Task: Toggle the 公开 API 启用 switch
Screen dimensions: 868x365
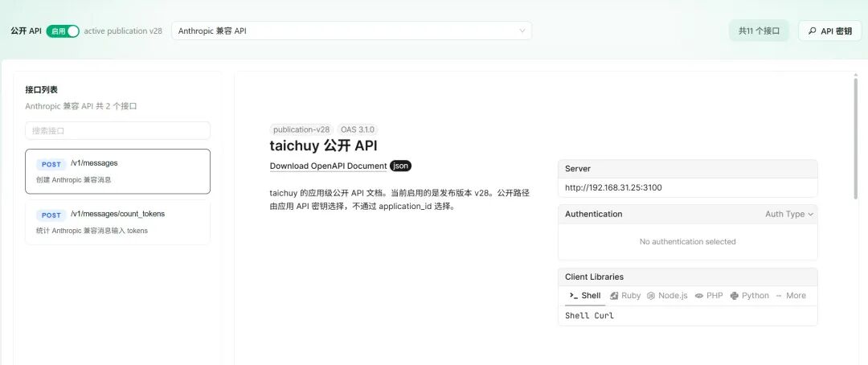Action: pyautogui.click(x=63, y=31)
